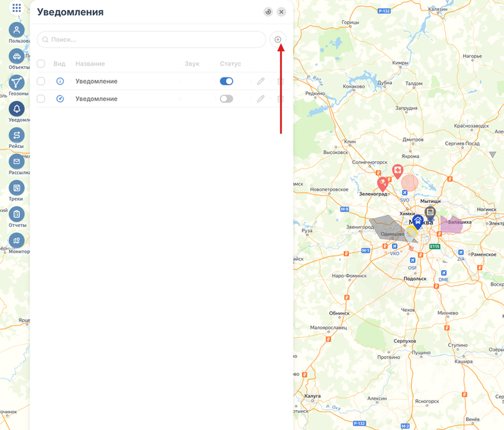Open the Геозоны polygon icon
Image resolution: width=504 pixels, height=430 pixels.
click(x=17, y=83)
